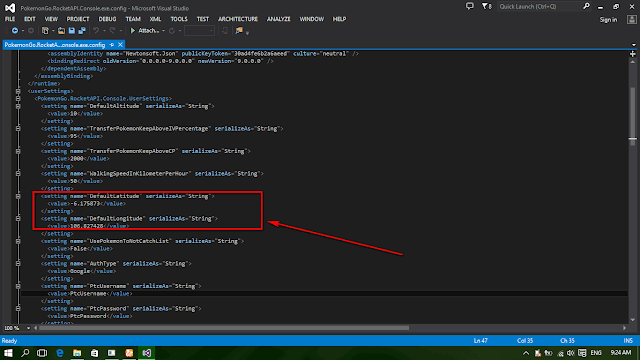Open the active documents list dropdown arrow
The height and width of the screenshot is (360, 640).
pos(633,45)
